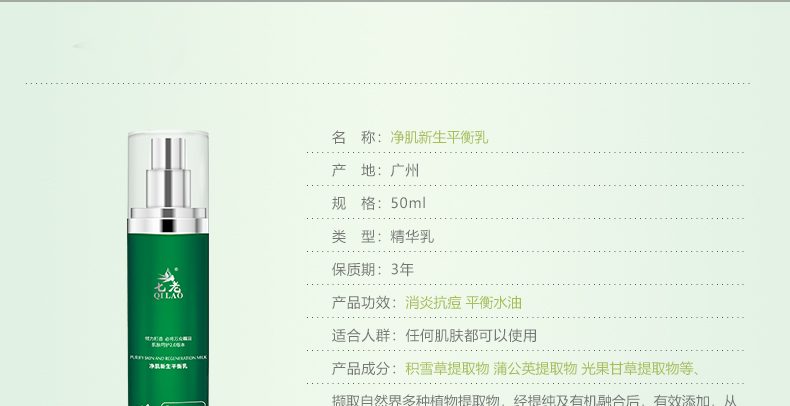Image resolution: width=790 pixels, height=406 pixels.
Task: Click the description paragraph starting 撷取自然界
Action: pos(534,400)
